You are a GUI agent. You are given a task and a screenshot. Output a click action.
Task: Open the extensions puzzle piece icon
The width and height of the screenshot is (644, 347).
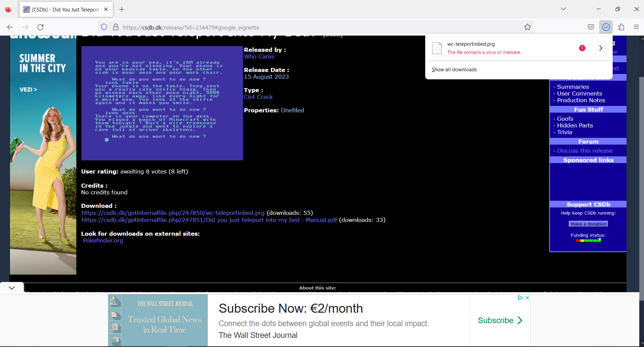621,27
